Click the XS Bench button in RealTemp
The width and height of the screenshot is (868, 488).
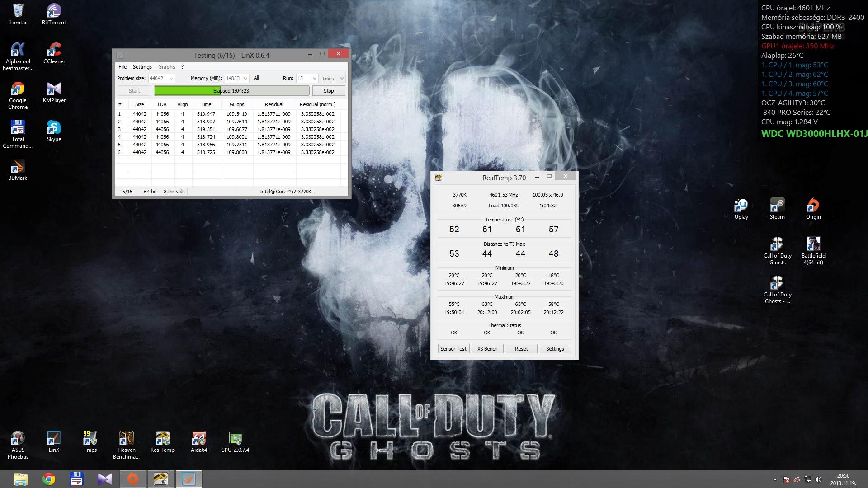(487, 349)
